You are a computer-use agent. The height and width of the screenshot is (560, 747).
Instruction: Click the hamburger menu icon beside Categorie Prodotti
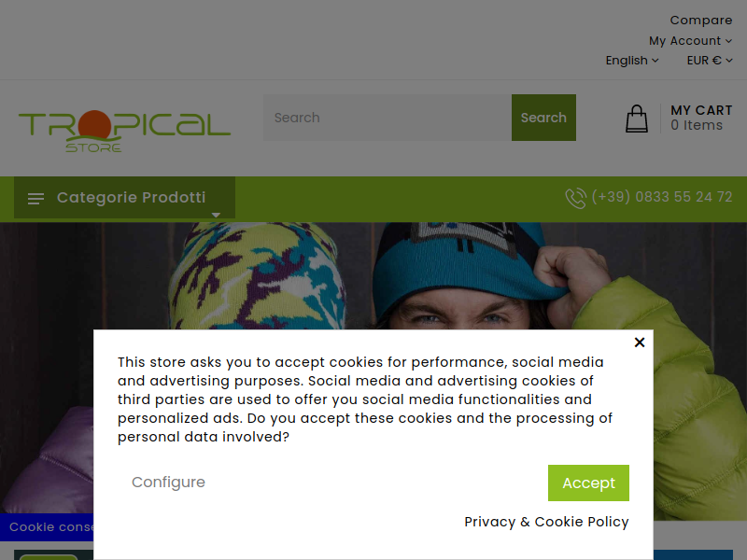35,199
